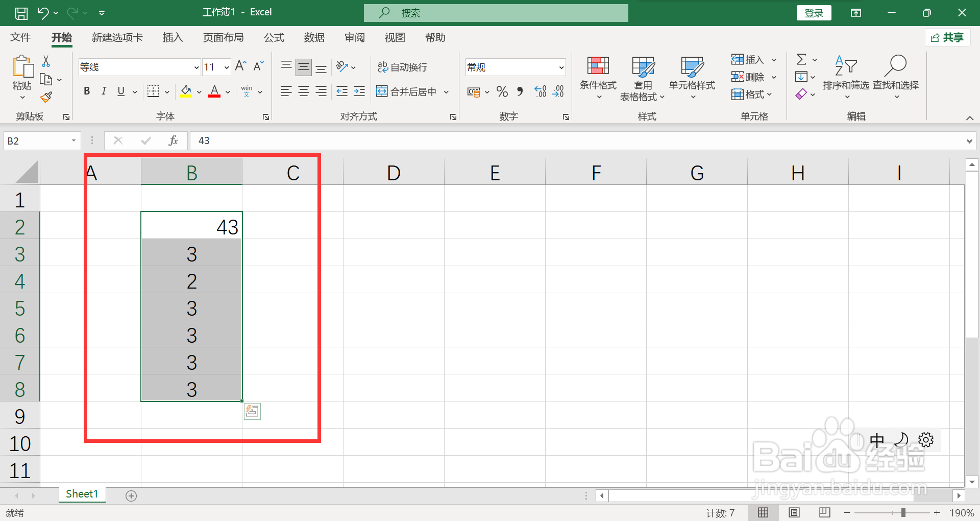Click decrease indent icon

(x=342, y=91)
